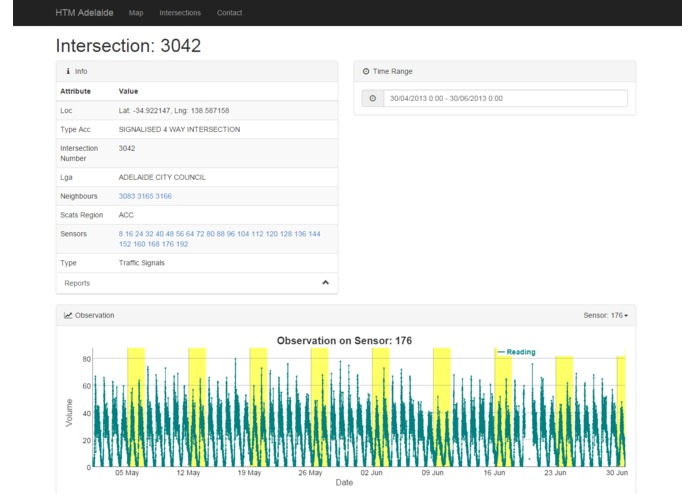695x494 pixels.
Task: Select sensor 56 link
Action: 180,234
